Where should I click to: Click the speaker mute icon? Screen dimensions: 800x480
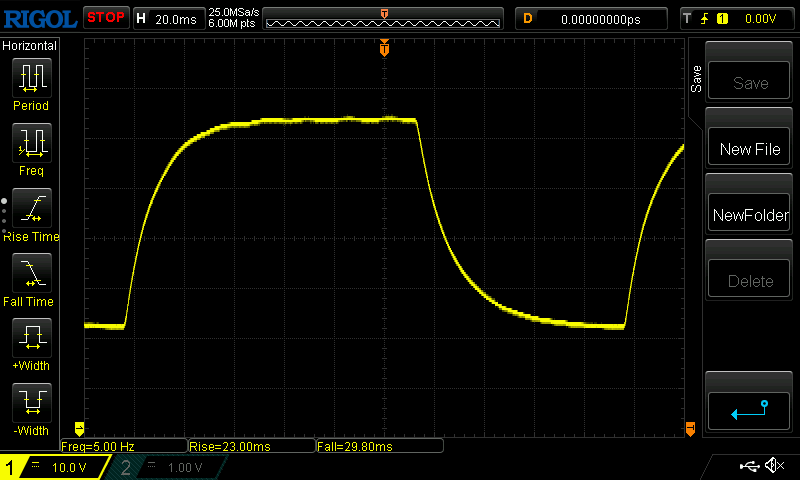[773, 466]
